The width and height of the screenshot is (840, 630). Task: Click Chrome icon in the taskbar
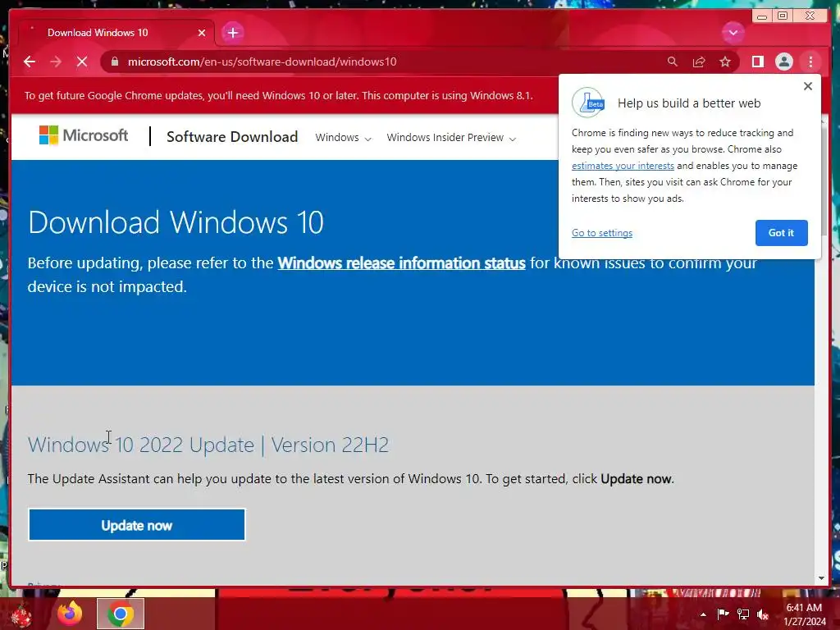(121, 614)
